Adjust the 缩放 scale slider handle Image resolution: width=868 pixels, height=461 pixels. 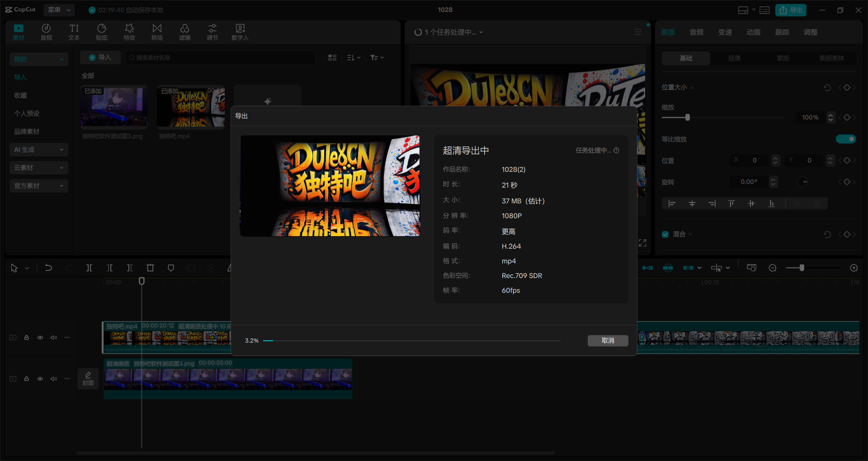tap(687, 118)
